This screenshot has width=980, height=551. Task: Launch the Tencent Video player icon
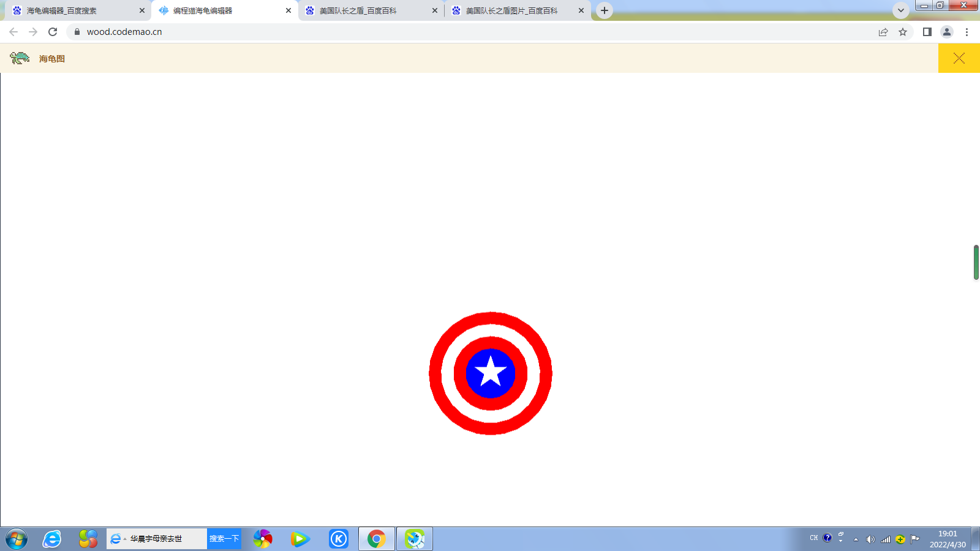(300, 539)
